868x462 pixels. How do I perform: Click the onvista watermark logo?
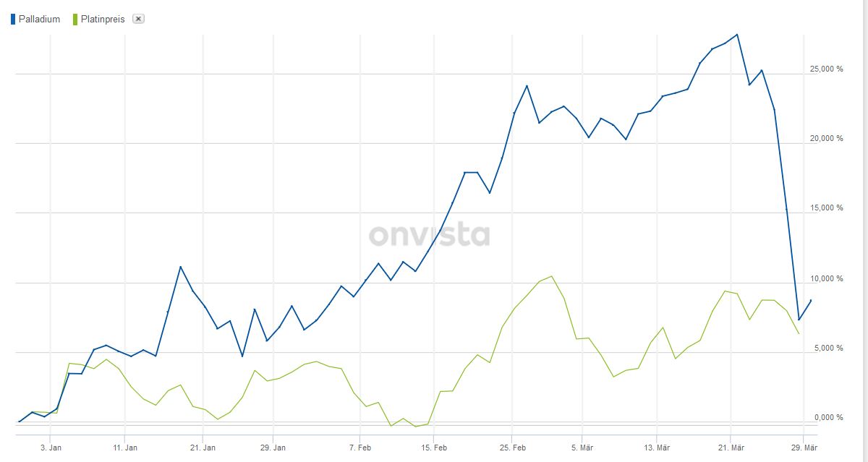point(429,235)
